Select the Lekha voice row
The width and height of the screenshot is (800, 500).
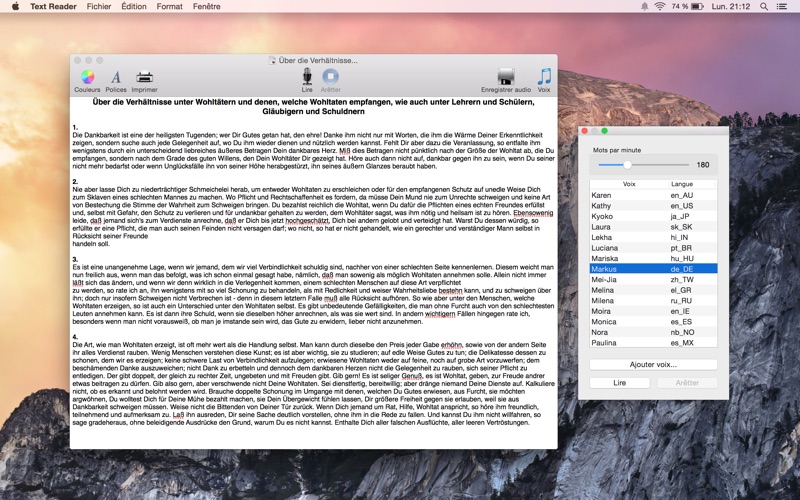[x=653, y=237]
